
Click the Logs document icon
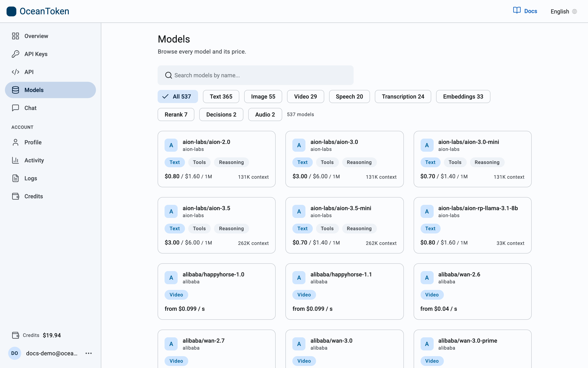[x=16, y=178]
